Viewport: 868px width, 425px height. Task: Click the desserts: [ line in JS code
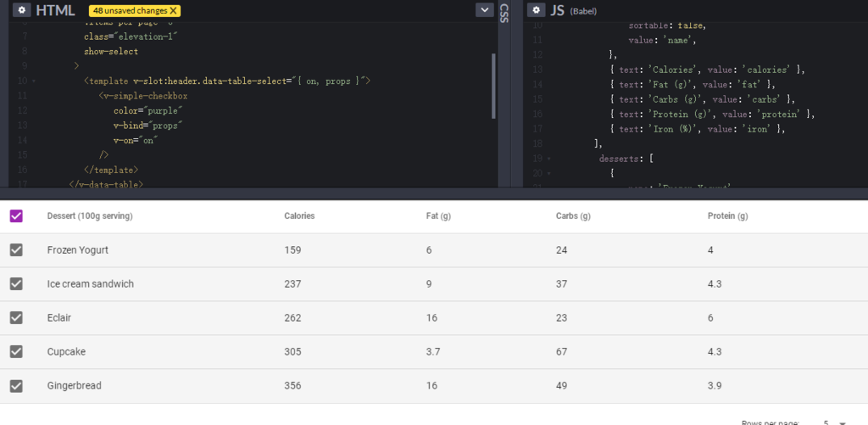(626, 159)
